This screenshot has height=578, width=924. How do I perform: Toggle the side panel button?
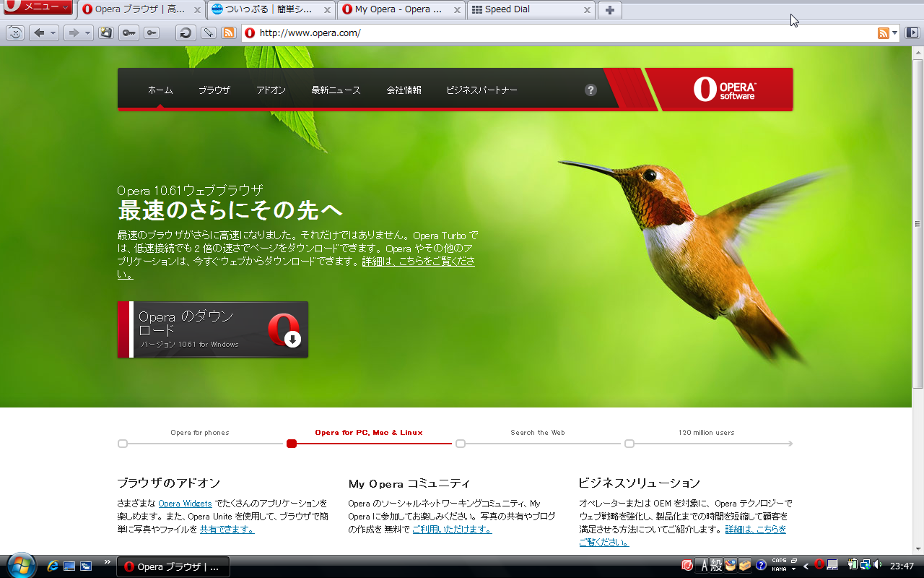912,33
